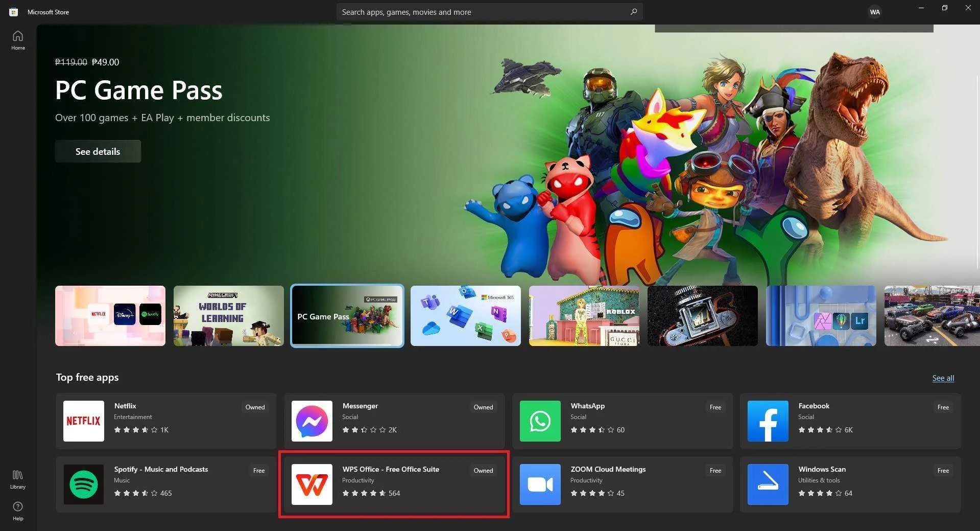This screenshot has width=980, height=531.
Task: Close the Microsoft Store window
Action: click(x=968, y=8)
